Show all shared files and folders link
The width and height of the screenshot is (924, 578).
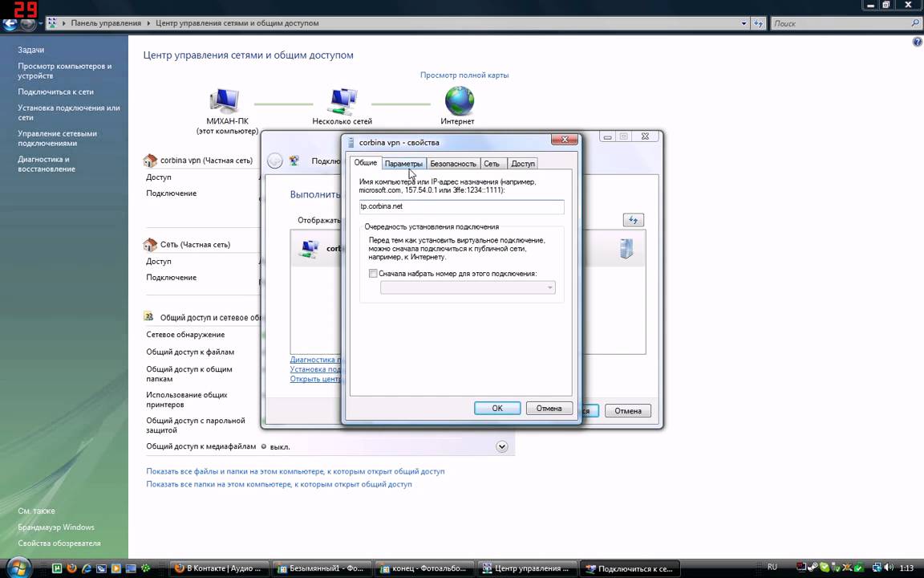click(295, 471)
